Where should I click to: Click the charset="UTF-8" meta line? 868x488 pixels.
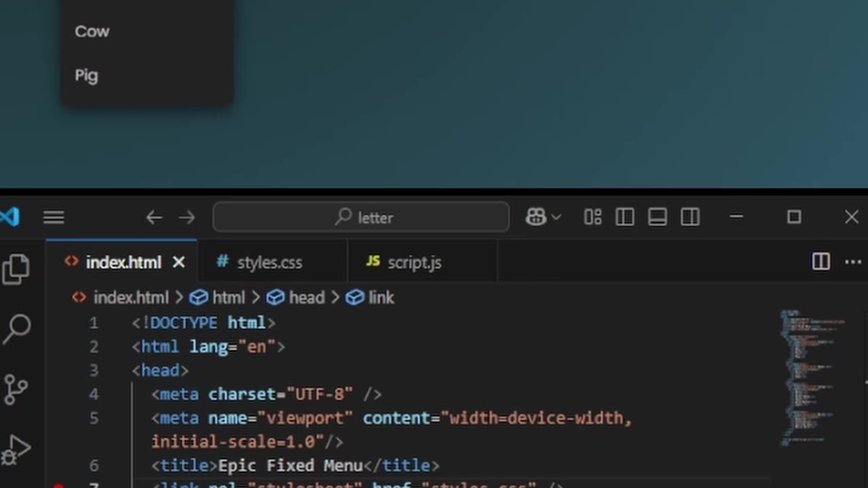[x=267, y=394]
